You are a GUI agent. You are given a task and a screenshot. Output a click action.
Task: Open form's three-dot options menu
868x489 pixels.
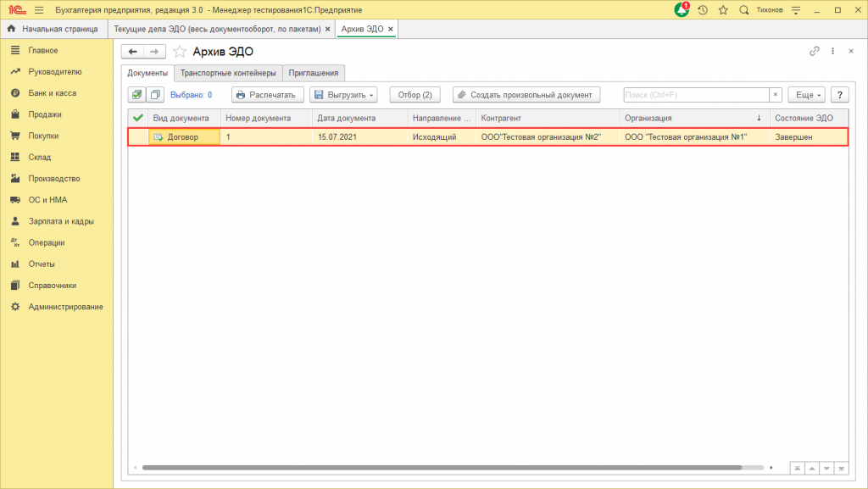click(x=832, y=51)
